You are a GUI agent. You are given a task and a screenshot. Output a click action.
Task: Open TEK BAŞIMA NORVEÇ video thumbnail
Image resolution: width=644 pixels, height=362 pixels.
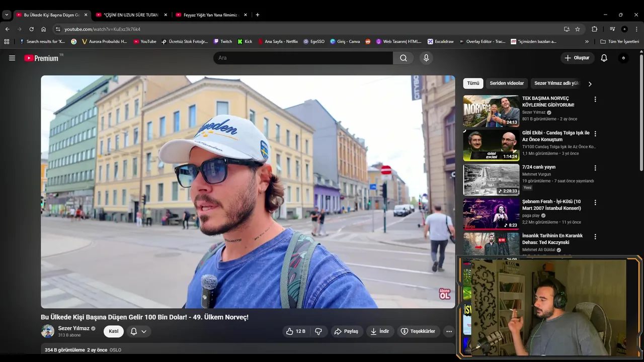(491, 111)
